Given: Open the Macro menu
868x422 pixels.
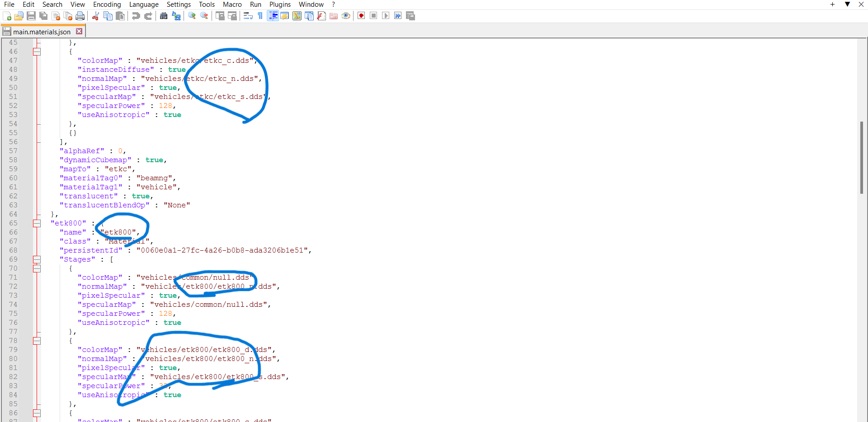Looking at the screenshot, I should (x=232, y=5).
